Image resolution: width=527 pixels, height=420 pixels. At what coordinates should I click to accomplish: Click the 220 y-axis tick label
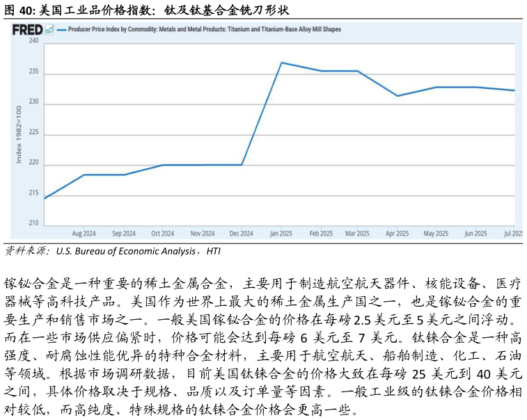33,165
